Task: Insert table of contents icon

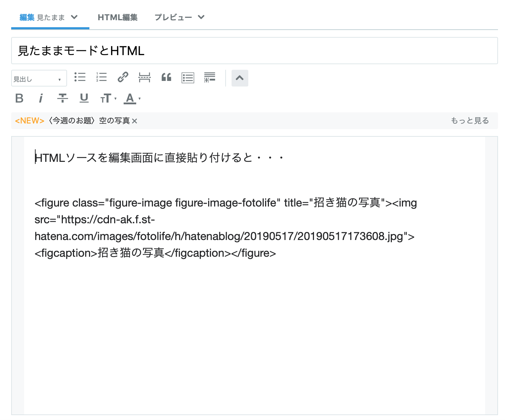Action: tap(188, 78)
